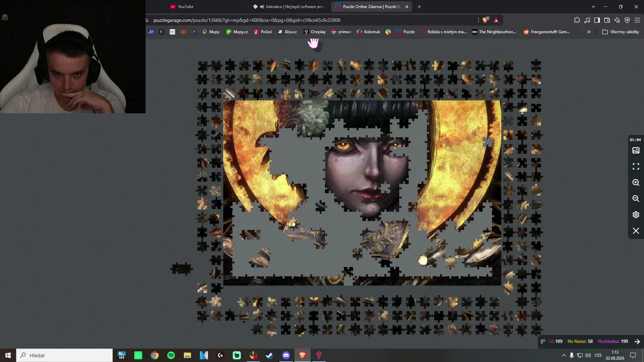Open the Roláda s mletým ma... bookmark
Screen dimensions: 644x362
pyautogui.click(x=444, y=32)
